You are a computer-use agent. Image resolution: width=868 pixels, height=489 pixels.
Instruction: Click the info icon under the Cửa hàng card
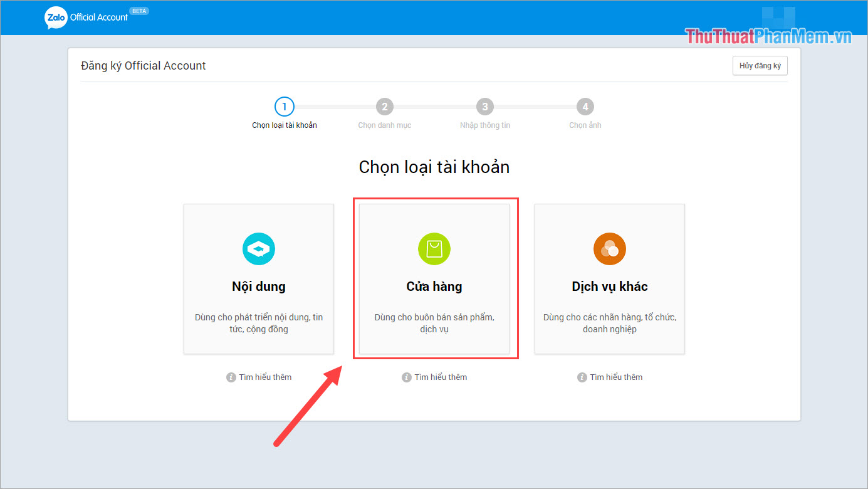tap(406, 377)
